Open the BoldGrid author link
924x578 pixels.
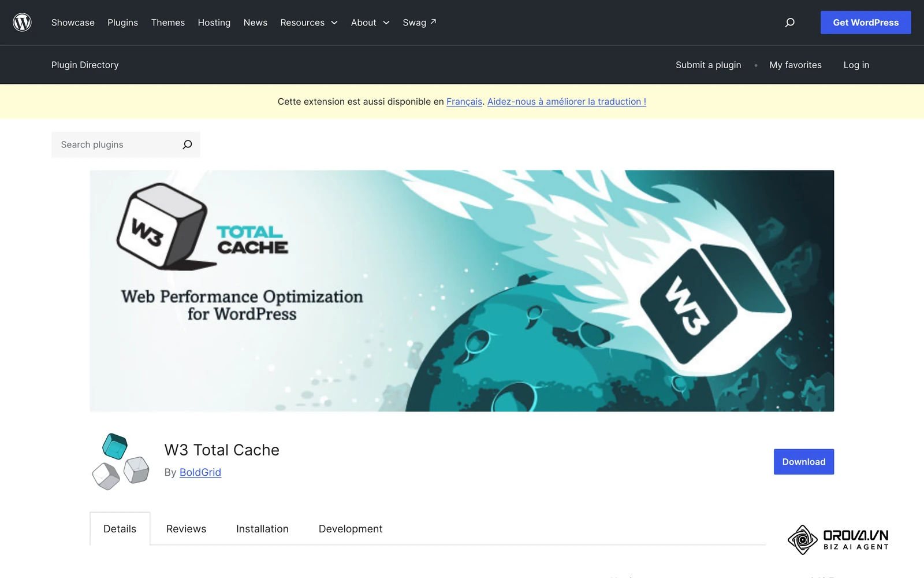(x=200, y=472)
